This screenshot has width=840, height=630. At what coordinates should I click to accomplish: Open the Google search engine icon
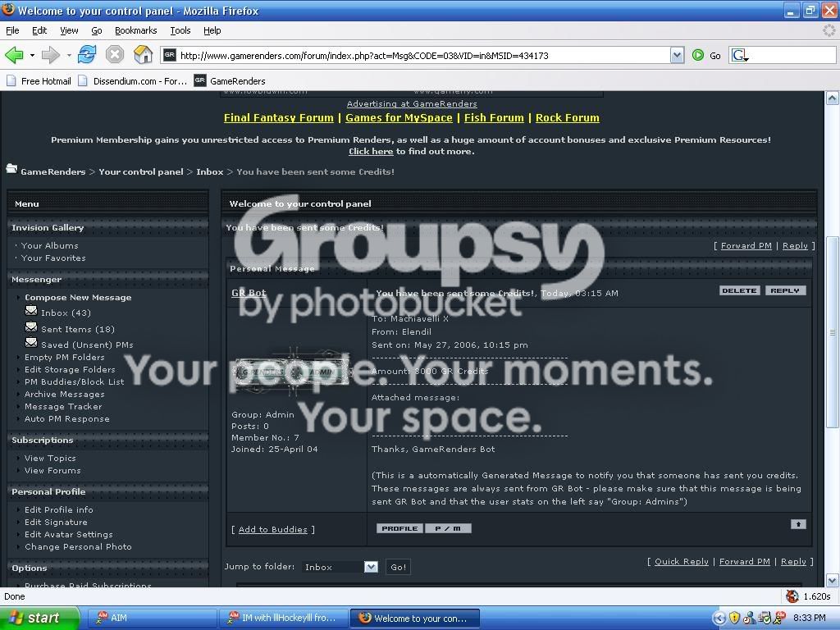click(x=739, y=55)
